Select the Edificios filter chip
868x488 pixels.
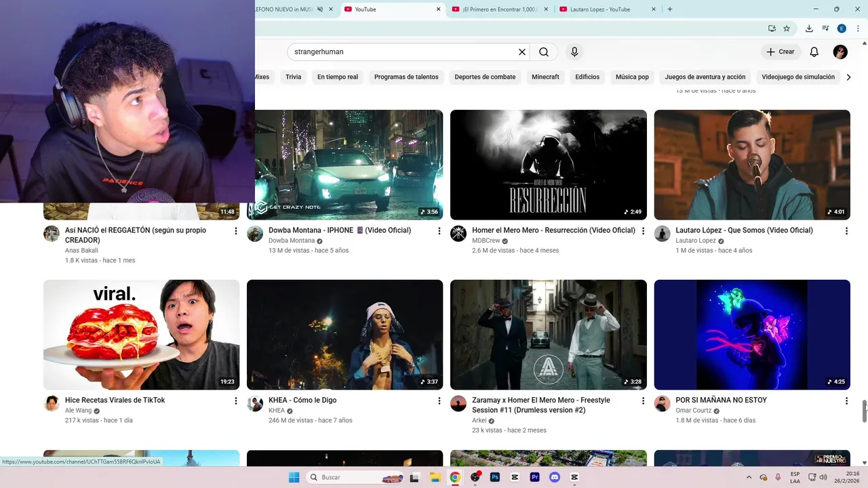587,77
